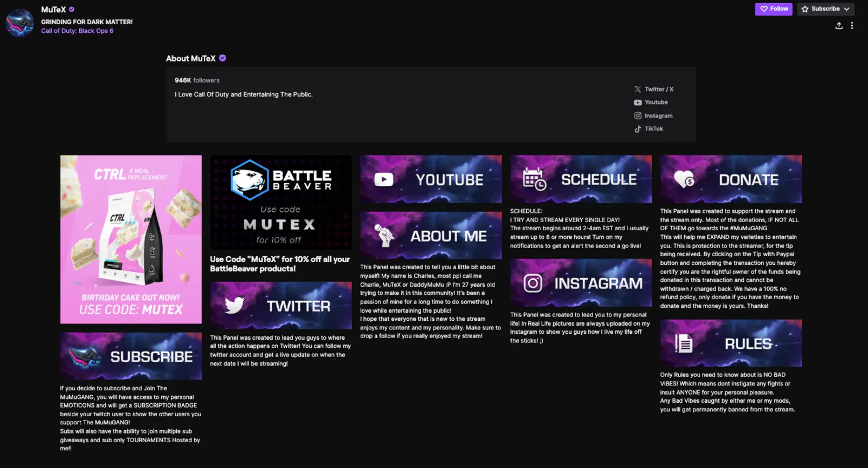Open the Battle Beaver discount panel

(x=280, y=202)
